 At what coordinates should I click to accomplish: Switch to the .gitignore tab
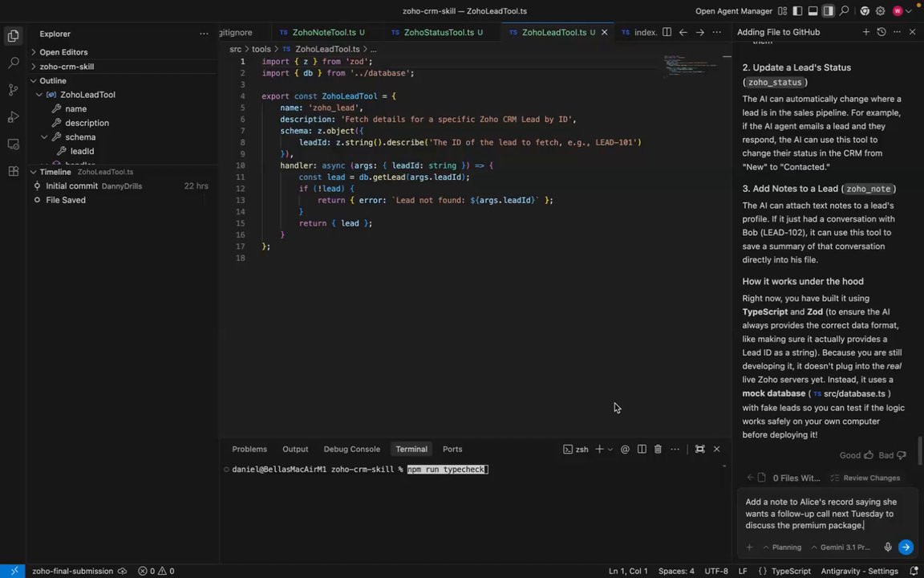[x=236, y=32]
